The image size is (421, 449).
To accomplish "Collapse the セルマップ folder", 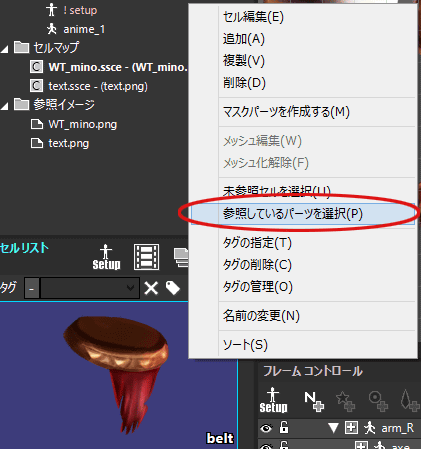I will 5,49.
